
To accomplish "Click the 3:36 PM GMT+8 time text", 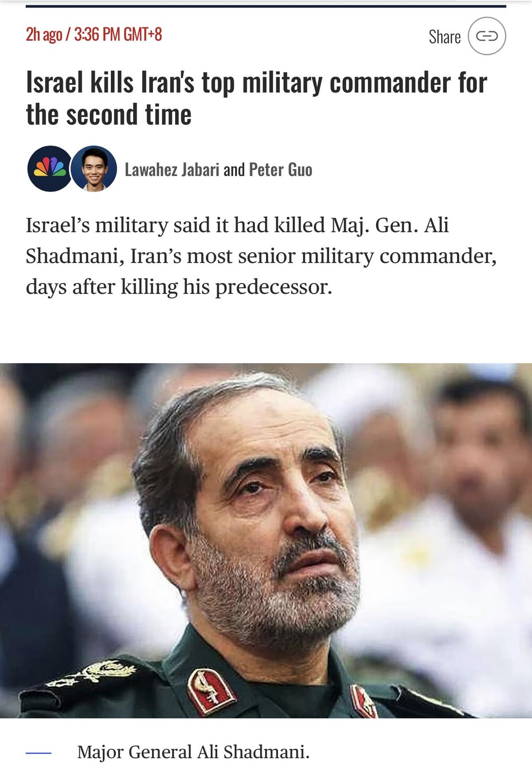I will (x=118, y=34).
